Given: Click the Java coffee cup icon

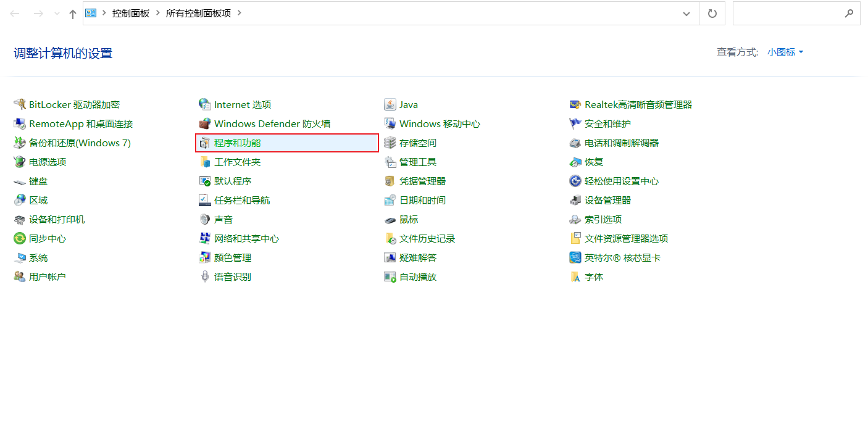Looking at the screenshot, I should pyautogui.click(x=390, y=105).
